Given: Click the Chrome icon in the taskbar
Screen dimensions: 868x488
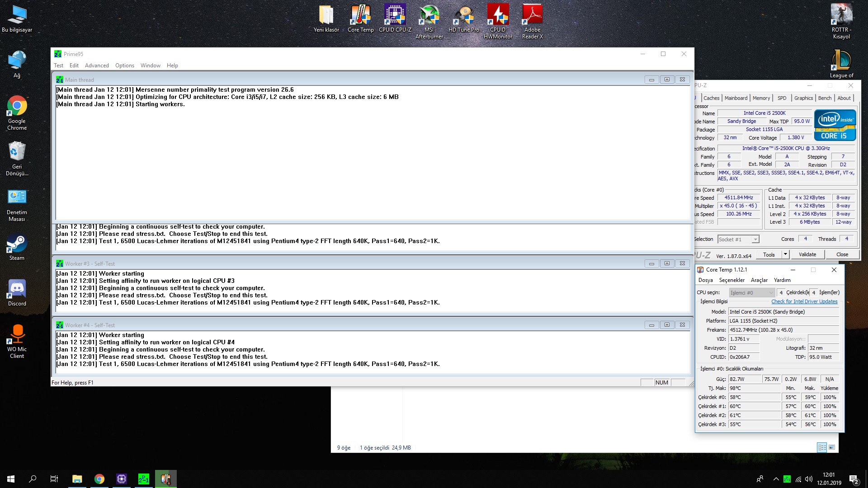Looking at the screenshot, I should pyautogui.click(x=99, y=479).
